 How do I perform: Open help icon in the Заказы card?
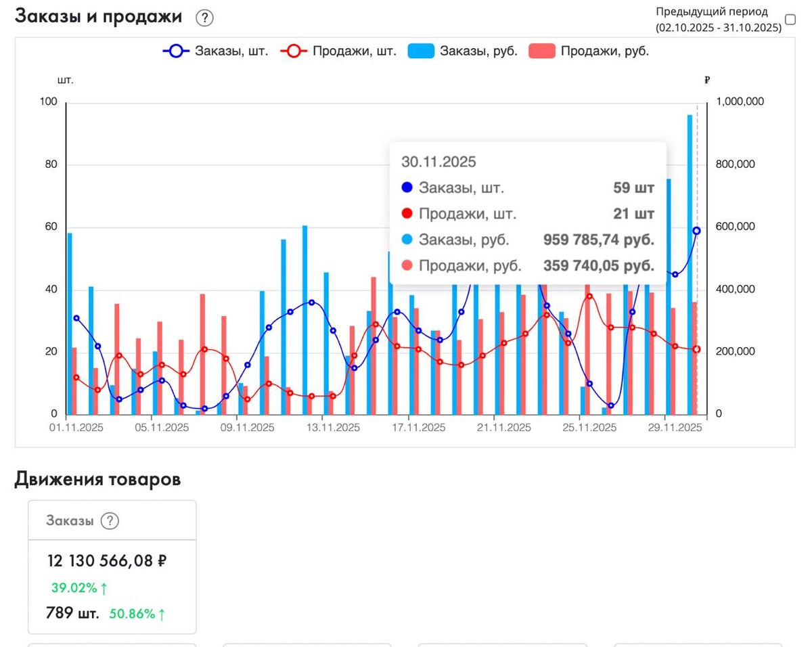(x=110, y=521)
